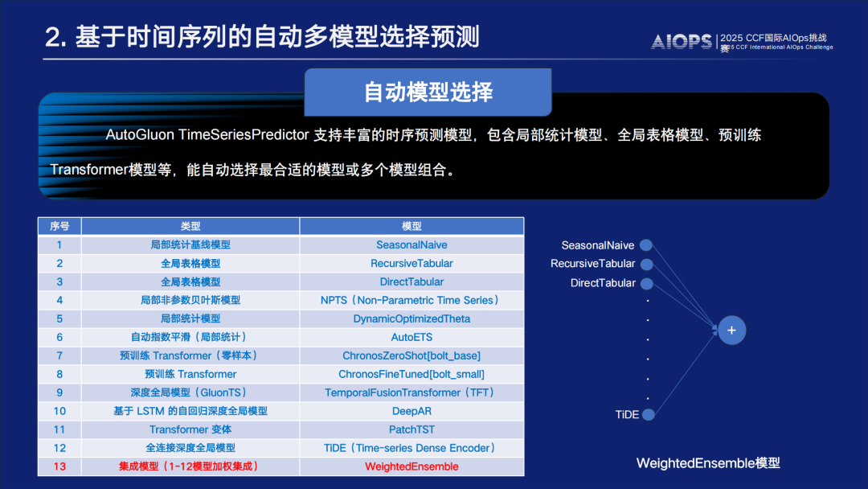
Task: Click description line starting AutoGluon TimeSeriesPredictor
Action: pos(433,135)
